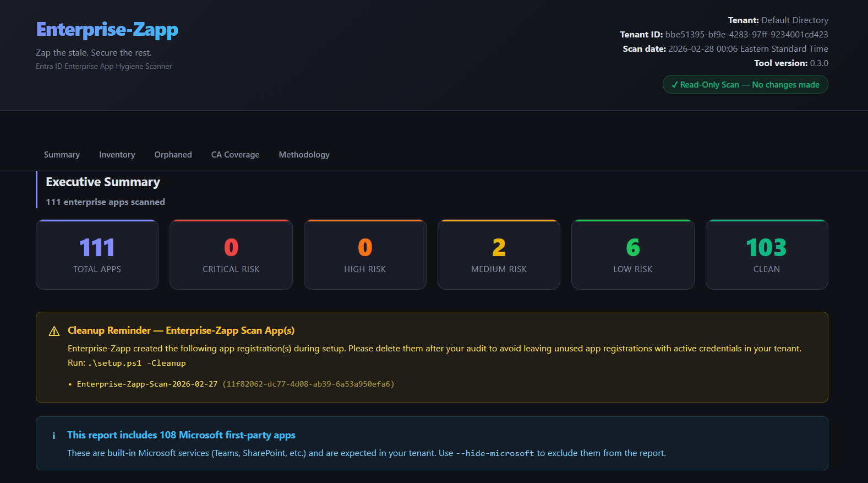Screen dimensions: 868x483
Task: Open the Medium Risk card showing 2
Action: [499, 254]
